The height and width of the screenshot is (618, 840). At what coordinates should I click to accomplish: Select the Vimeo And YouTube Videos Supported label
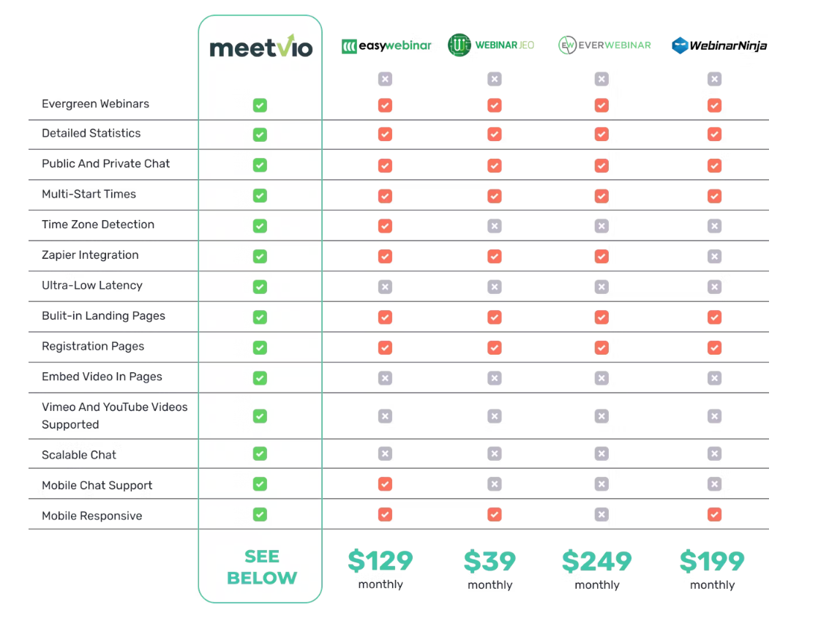115,415
